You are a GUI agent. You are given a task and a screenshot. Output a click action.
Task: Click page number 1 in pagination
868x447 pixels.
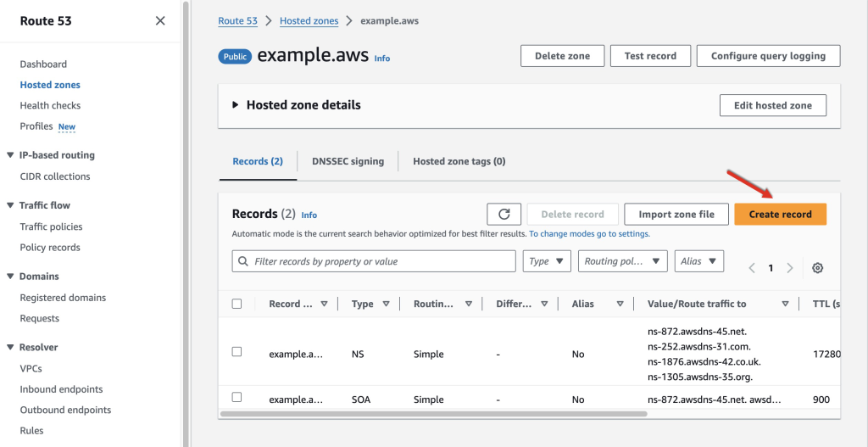pos(771,268)
